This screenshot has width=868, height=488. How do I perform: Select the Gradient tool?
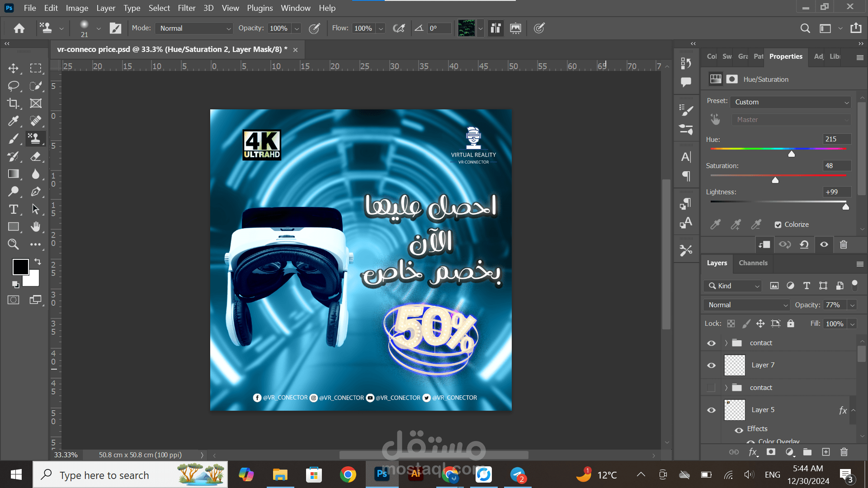point(13,174)
